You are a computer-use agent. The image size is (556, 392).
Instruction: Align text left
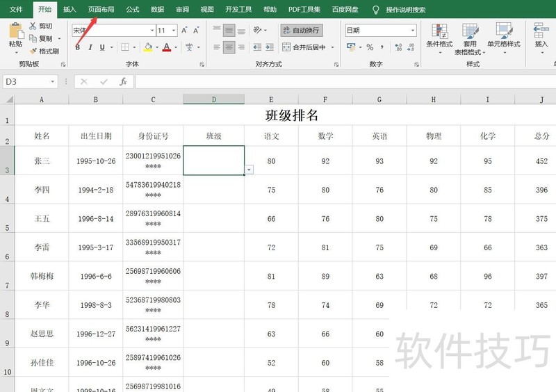(x=217, y=47)
